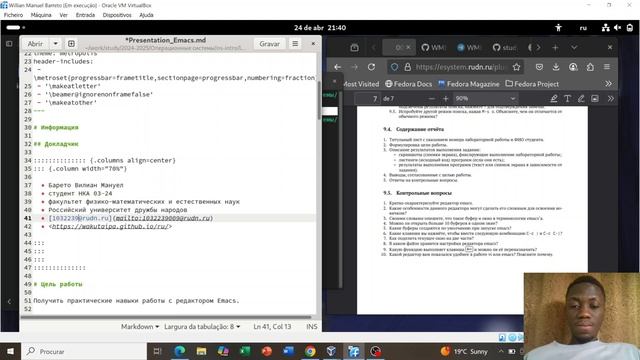Screen dimensions: 640x360
Task: Open the 19°C Sunny weather widget
Action: pyautogui.click(x=464, y=351)
